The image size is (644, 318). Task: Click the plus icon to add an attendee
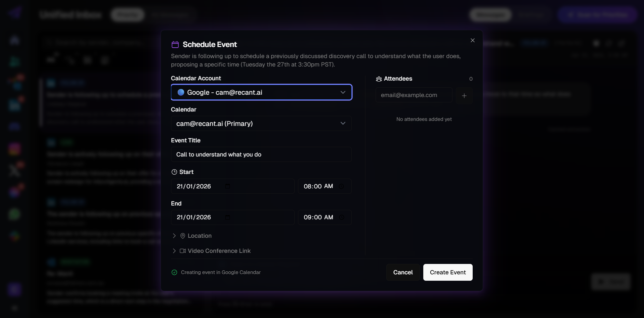click(464, 95)
